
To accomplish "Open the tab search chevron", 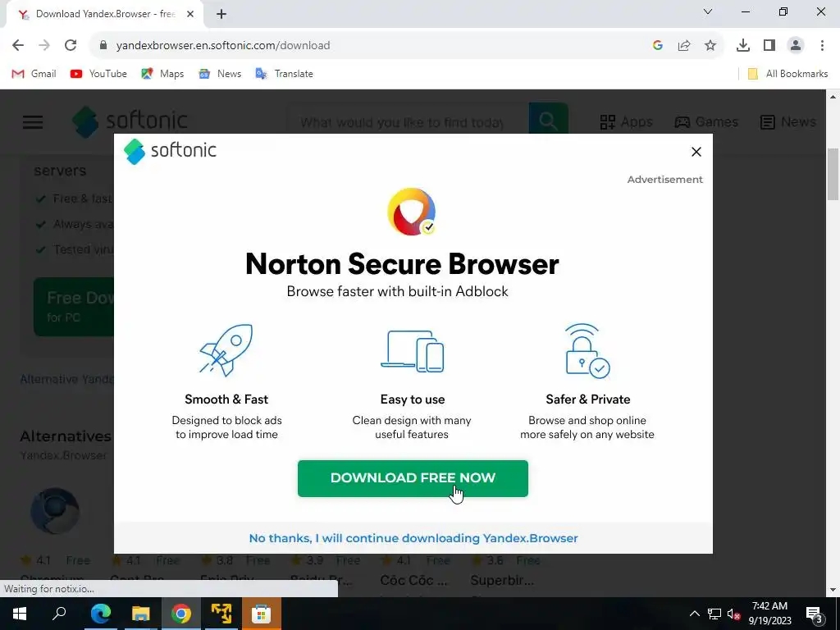I will [x=708, y=11].
